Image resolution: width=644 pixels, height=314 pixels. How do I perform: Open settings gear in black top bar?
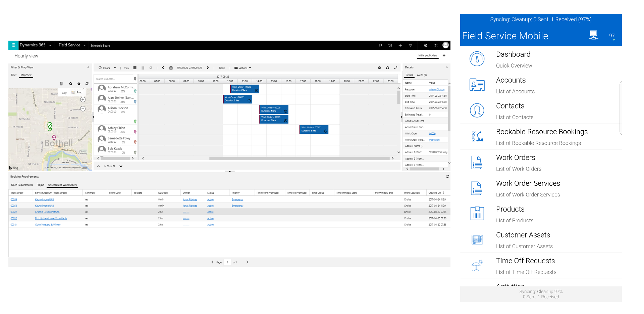click(426, 45)
